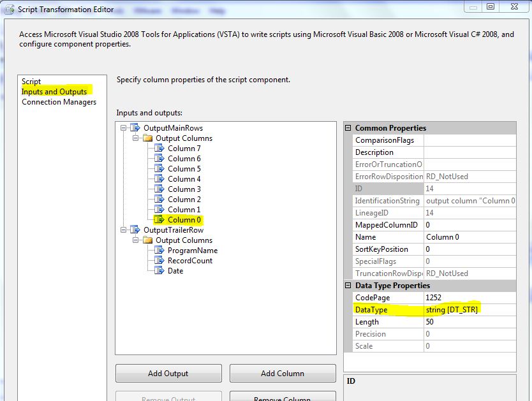Collapse the OutputTrailerRow tree node
The width and height of the screenshot is (532, 401).
[x=124, y=230]
